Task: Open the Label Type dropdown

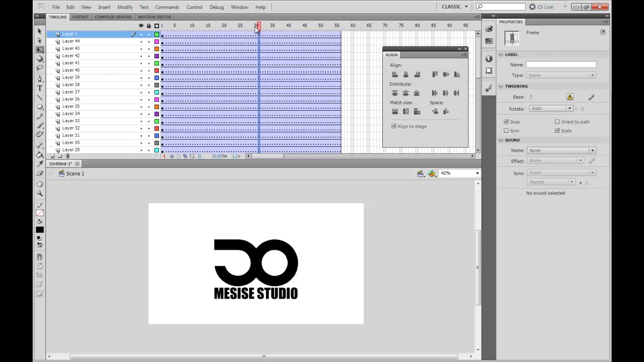Action: click(x=561, y=75)
